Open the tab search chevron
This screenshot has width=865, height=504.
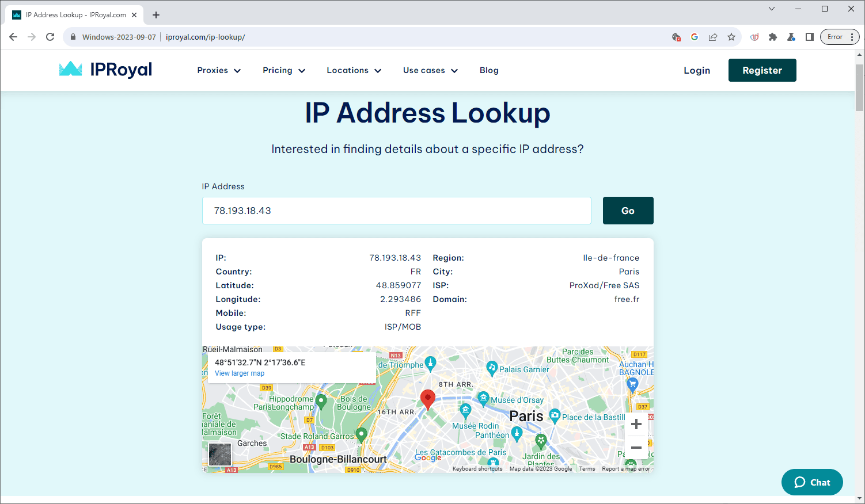(x=772, y=9)
